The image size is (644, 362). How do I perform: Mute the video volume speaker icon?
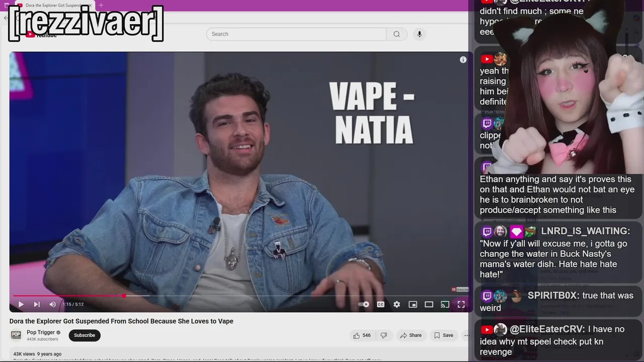53,304
